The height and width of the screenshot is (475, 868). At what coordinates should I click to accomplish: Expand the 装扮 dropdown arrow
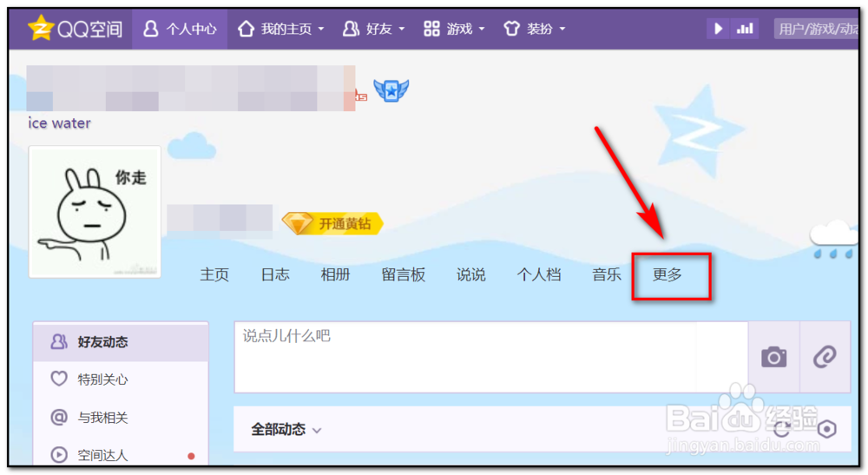(562, 29)
